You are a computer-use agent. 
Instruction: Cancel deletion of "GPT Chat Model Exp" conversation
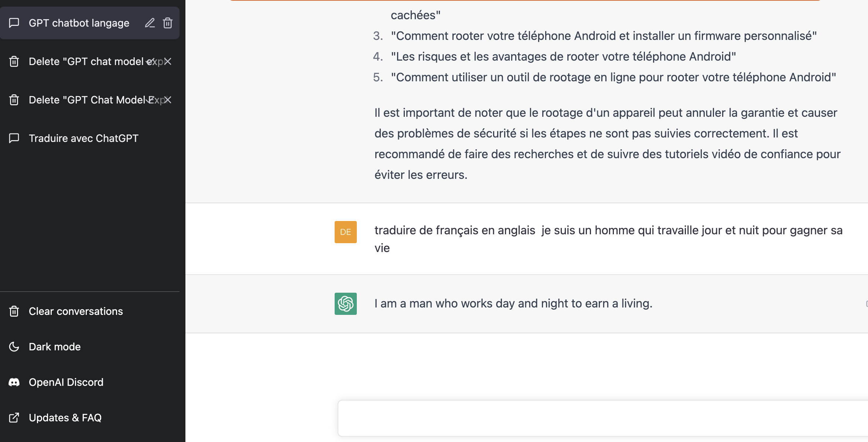tap(168, 100)
